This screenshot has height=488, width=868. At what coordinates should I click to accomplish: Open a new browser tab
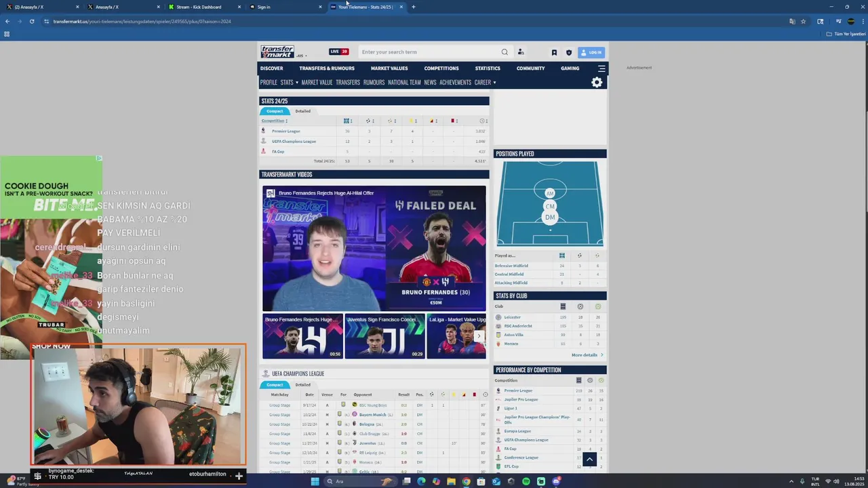tap(414, 7)
